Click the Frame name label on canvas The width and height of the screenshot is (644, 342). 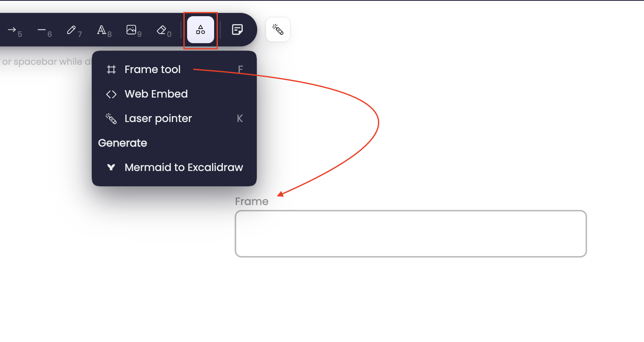(251, 201)
